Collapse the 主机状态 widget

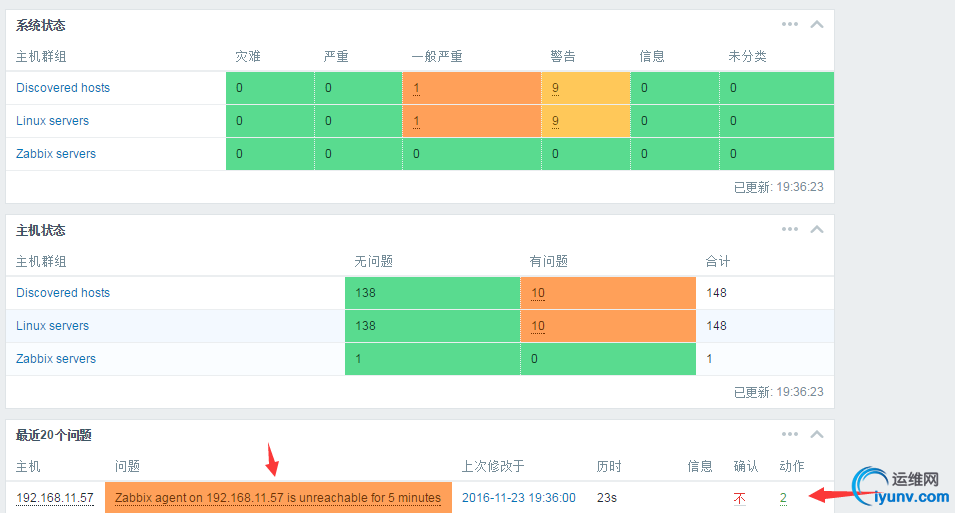coord(817,229)
